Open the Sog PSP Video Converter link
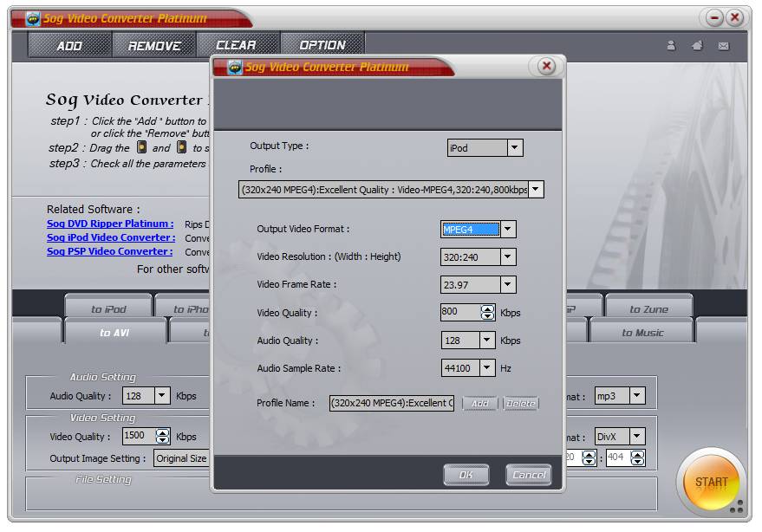Image resolution: width=762 pixels, height=532 pixels. click(110, 251)
